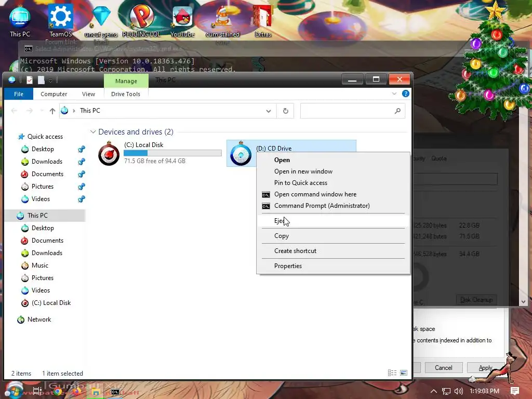The height and width of the screenshot is (399, 532).
Task: Open the Explorer help question mark icon
Action: pyautogui.click(x=405, y=94)
